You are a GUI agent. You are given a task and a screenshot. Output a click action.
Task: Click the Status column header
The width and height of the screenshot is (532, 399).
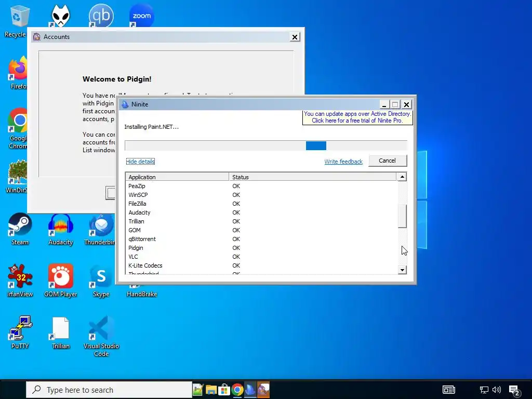click(x=312, y=177)
